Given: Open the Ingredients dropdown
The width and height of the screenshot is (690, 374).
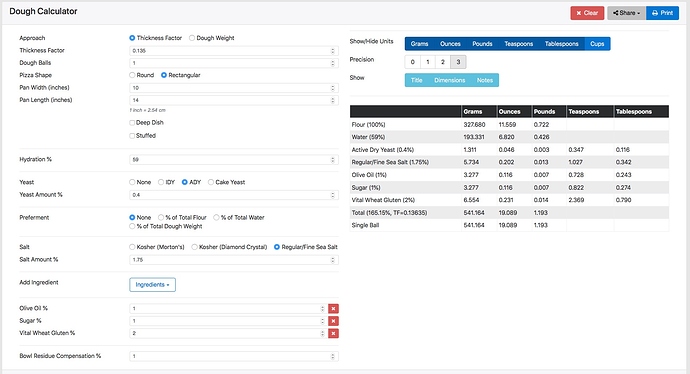Looking at the screenshot, I should (x=152, y=285).
